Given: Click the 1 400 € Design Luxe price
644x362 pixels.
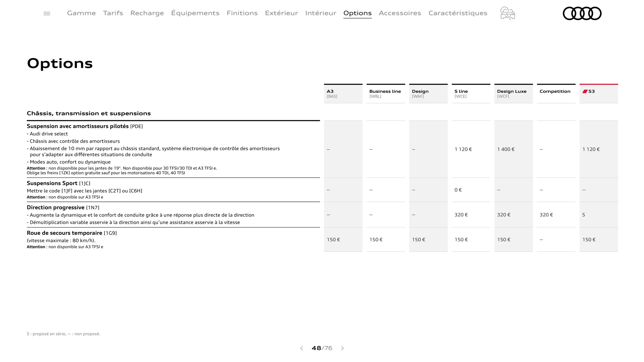Looking at the screenshot, I should (x=506, y=149).
